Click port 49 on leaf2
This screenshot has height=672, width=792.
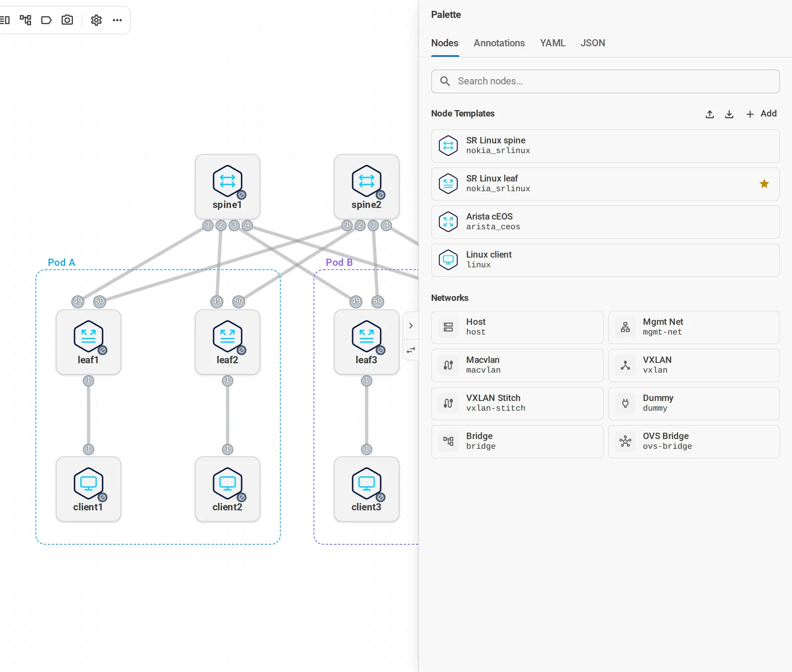[216, 301]
